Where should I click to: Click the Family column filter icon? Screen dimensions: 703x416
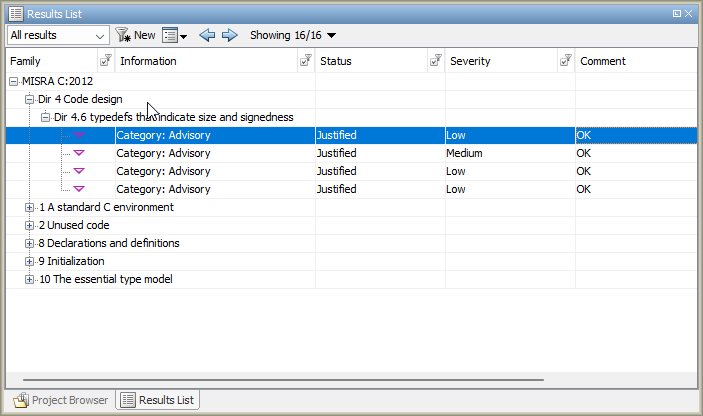tap(106, 61)
